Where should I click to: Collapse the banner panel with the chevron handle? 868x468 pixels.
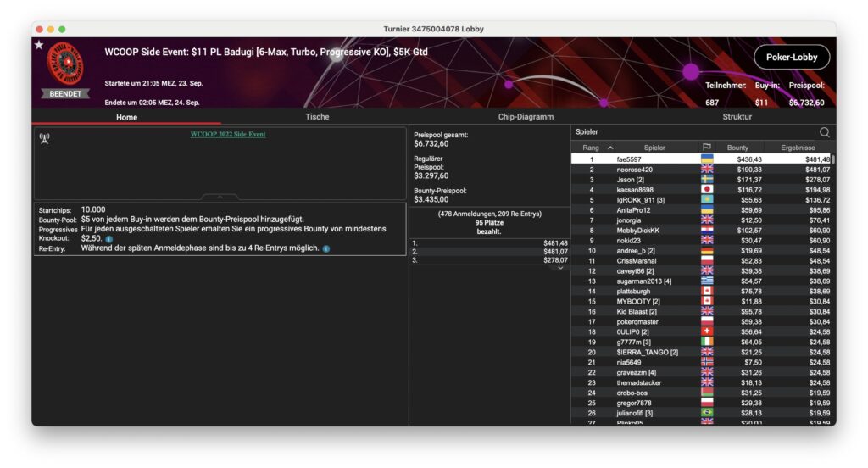pos(220,197)
